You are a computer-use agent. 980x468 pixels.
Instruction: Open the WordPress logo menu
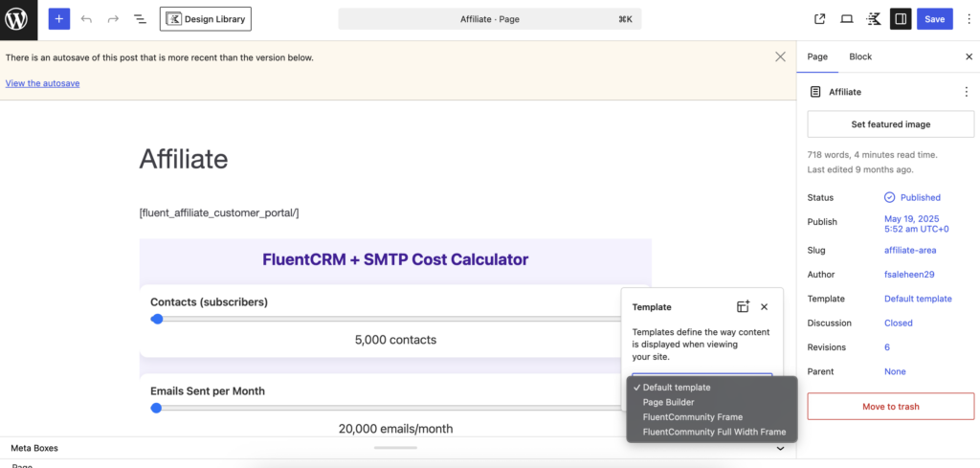tap(19, 19)
